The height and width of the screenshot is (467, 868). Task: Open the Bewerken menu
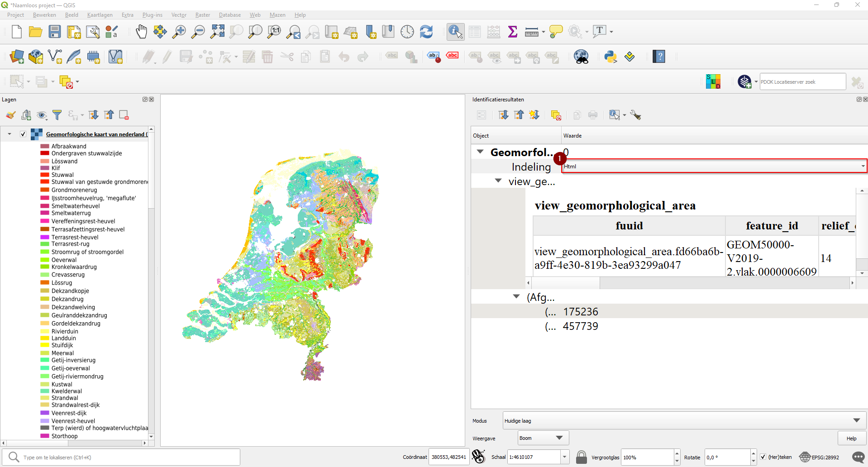44,15
